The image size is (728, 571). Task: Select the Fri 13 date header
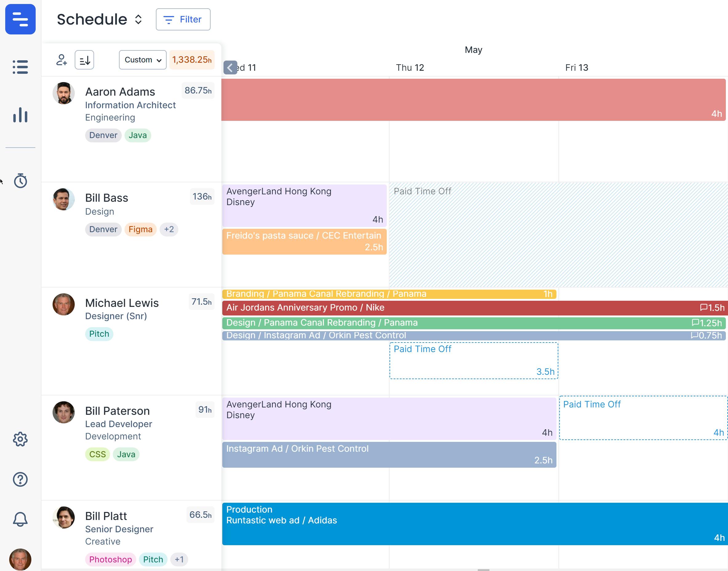(576, 68)
